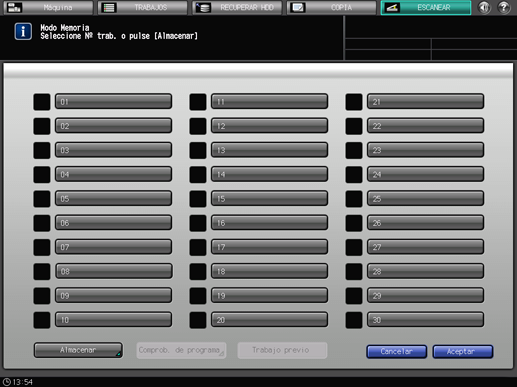
Task: Select memory job number 02
Action: click(113, 126)
